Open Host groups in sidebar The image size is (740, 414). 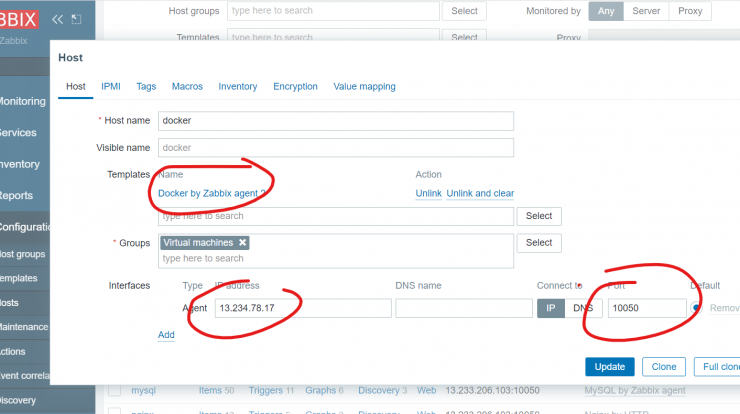24,254
